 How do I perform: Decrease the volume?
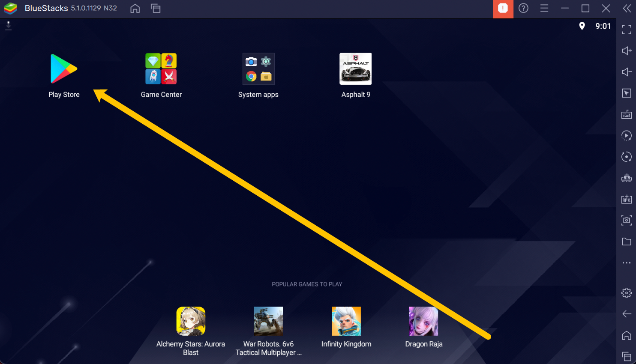627,72
